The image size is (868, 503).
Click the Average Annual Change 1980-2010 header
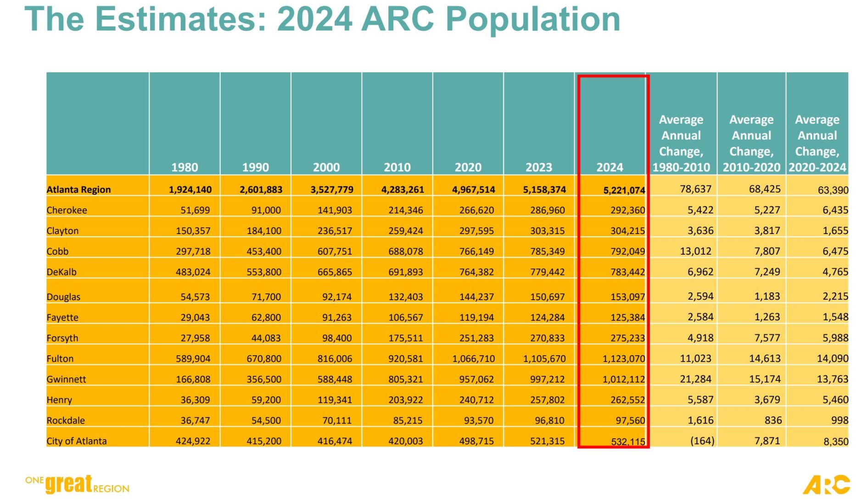tap(681, 142)
